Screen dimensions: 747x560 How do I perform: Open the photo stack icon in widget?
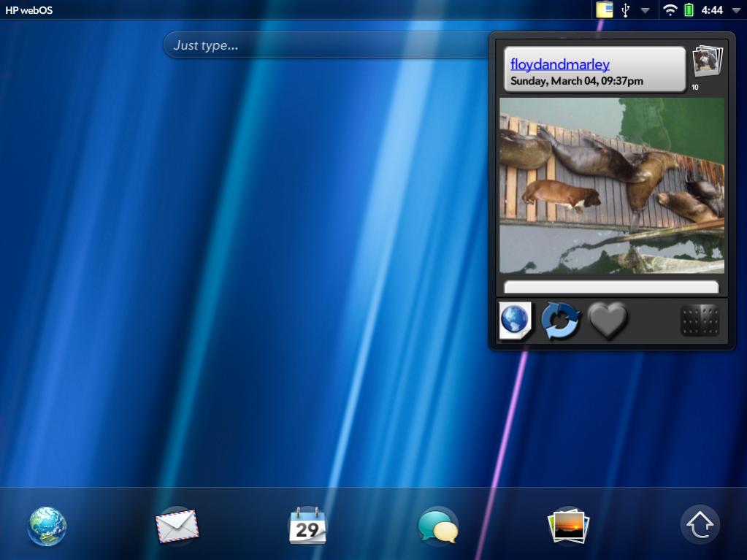[x=707, y=62]
